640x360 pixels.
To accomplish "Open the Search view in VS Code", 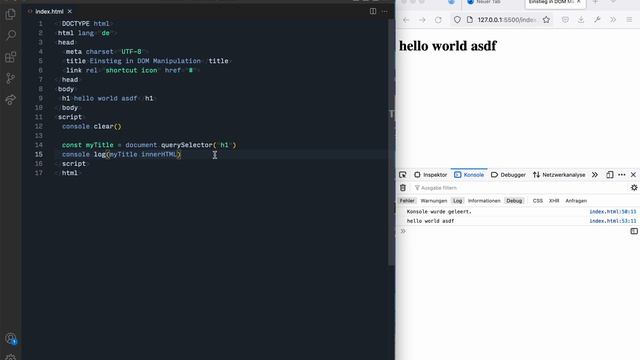I will pyautogui.click(x=11, y=35).
